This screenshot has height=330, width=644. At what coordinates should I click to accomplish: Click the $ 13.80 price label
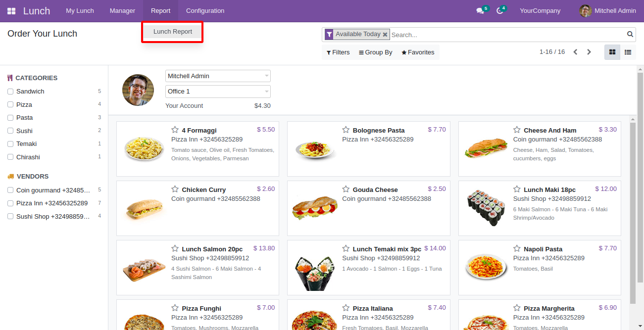coord(264,248)
